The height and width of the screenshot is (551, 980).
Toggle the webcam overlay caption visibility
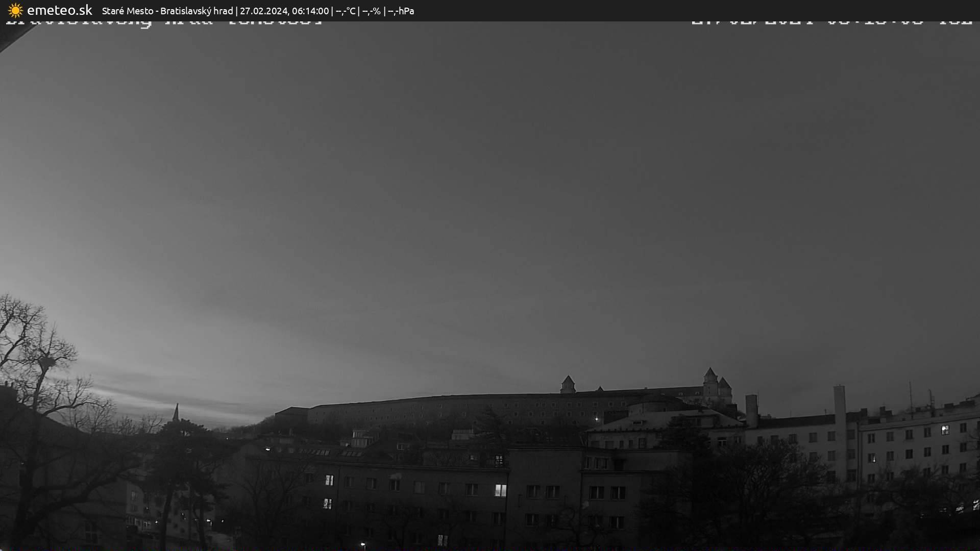tap(163, 21)
